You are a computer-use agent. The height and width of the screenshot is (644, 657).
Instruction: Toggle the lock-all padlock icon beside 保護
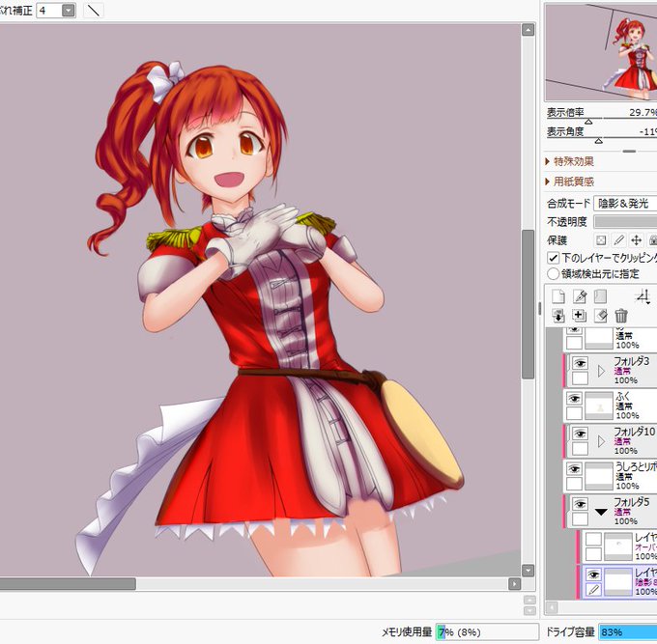point(653,240)
